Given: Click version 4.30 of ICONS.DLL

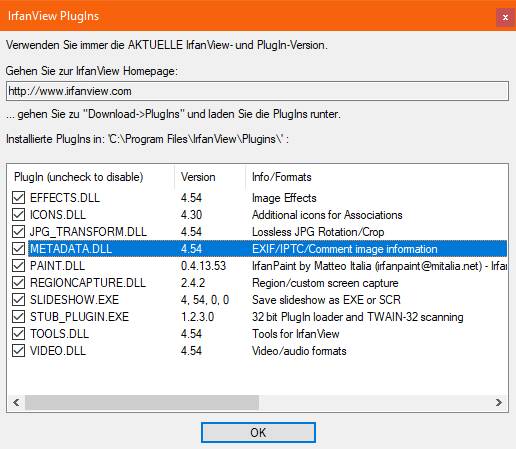Looking at the screenshot, I should click(x=191, y=215).
